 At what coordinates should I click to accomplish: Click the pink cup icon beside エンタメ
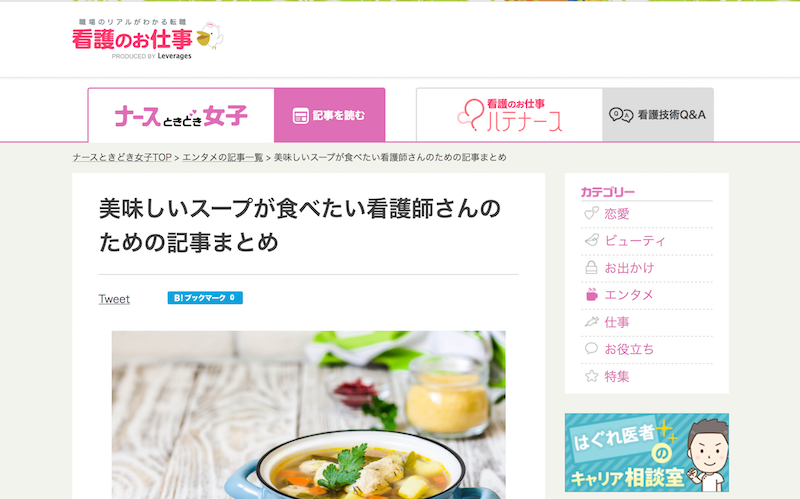click(591, 294)
